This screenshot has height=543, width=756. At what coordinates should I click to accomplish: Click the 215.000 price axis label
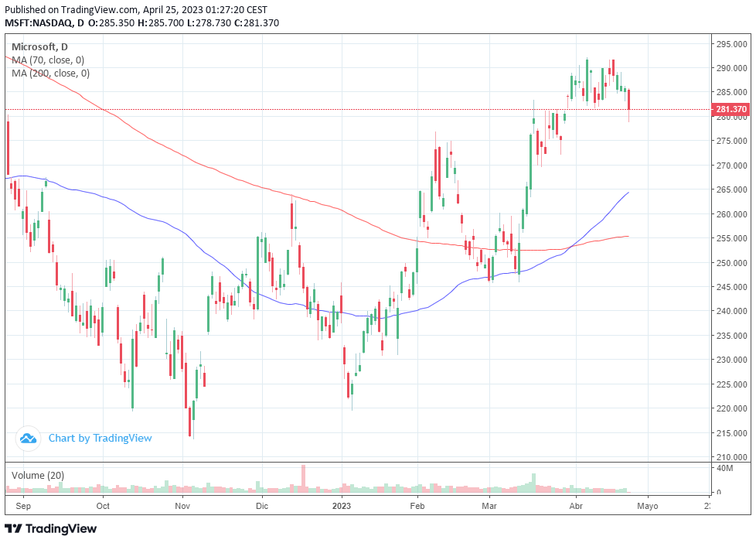(731, 433)
